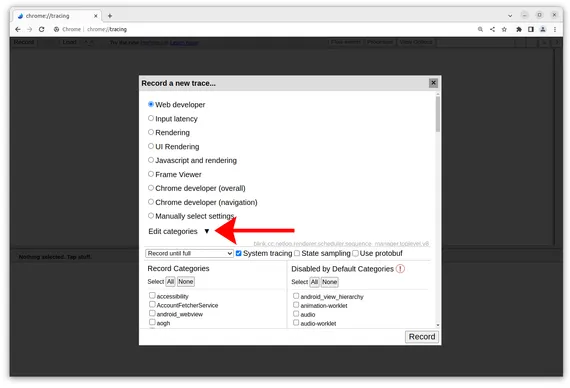This screenshot has height=388, width=570.
Task: Reload the chrome://tracing page
Action: pos(41,29)
